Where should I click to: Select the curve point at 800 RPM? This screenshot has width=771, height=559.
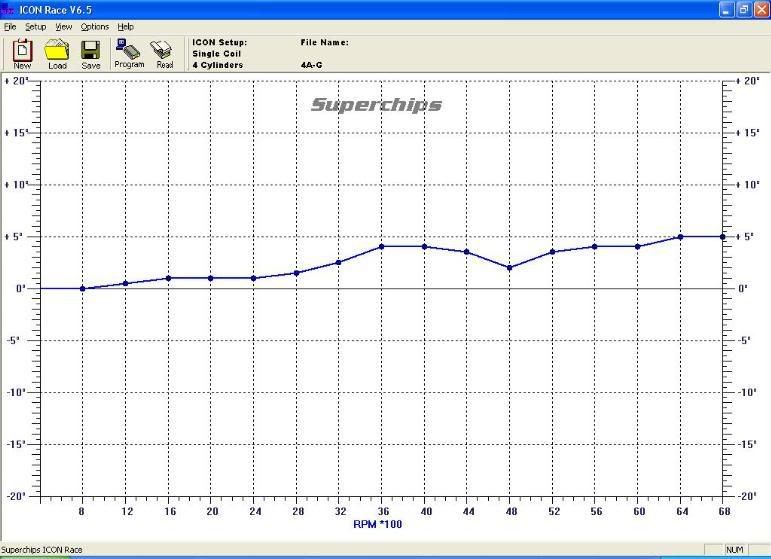[x=82, y=289]
